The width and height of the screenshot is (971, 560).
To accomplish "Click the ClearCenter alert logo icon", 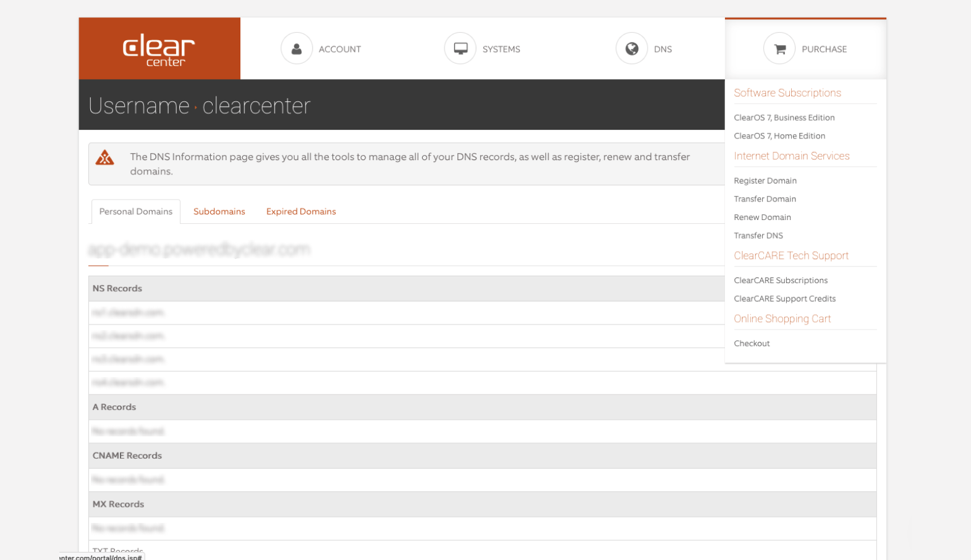I will [x=105, y=158].
